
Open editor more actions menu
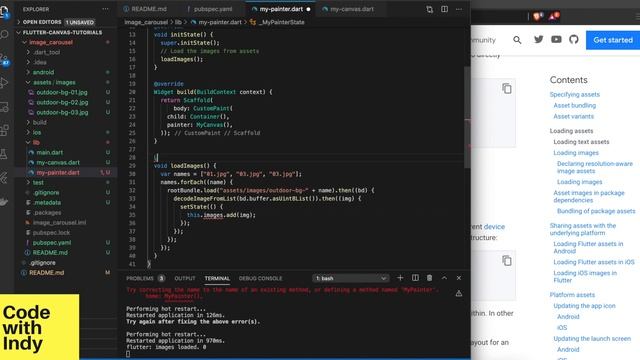point(459,9)
